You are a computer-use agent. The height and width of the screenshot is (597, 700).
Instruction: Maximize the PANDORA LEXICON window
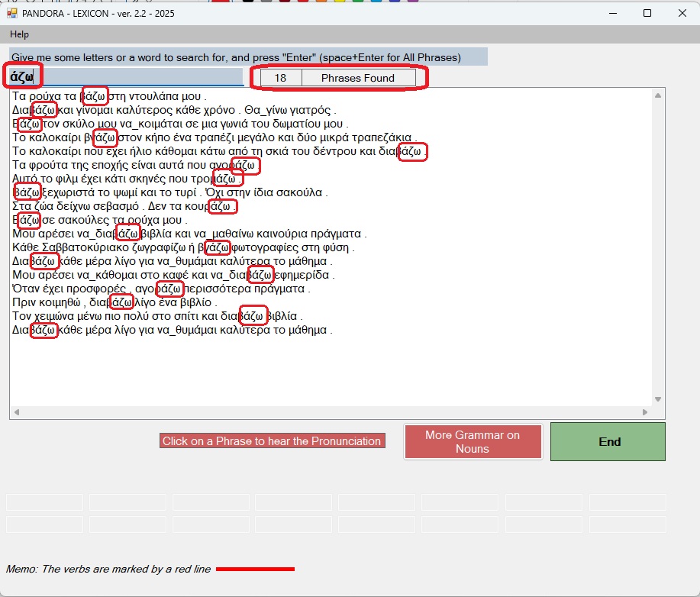pos(647,13)
